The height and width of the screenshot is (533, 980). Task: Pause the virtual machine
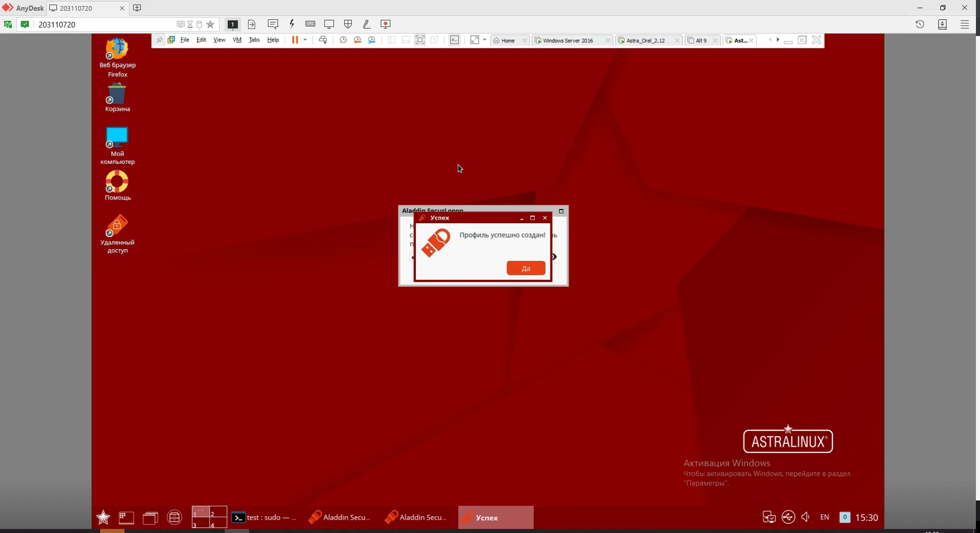click(295, 40)
